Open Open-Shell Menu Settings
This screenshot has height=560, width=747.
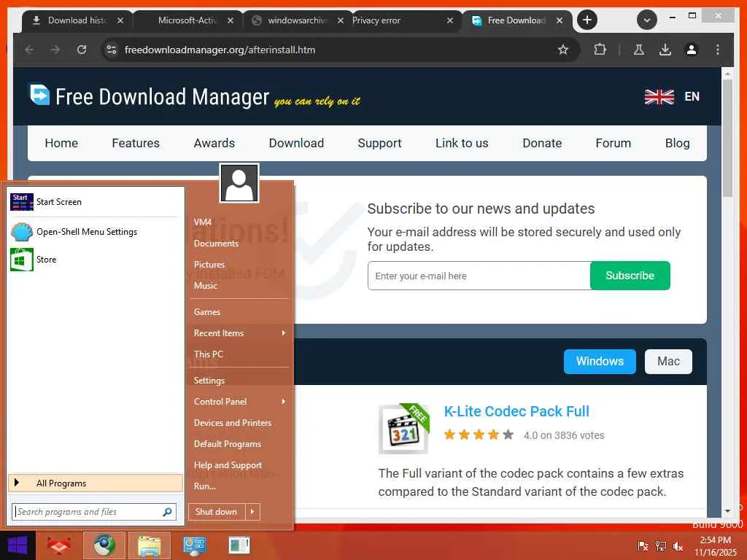[95, 232]
